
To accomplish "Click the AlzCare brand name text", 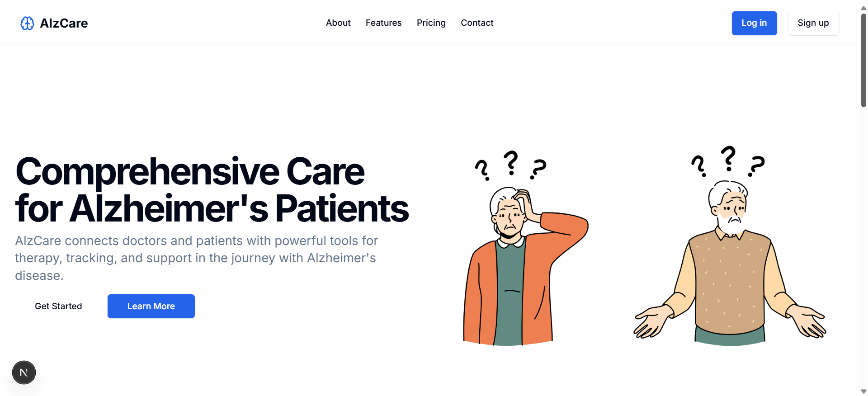I will click(64, 23).
